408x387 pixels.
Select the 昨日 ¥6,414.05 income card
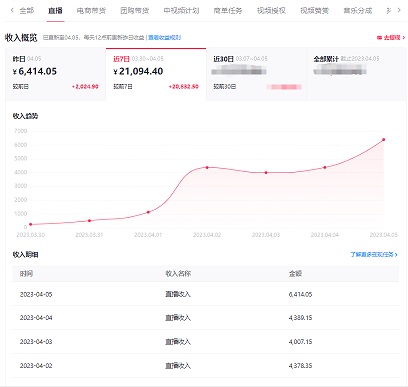point(56,74)
